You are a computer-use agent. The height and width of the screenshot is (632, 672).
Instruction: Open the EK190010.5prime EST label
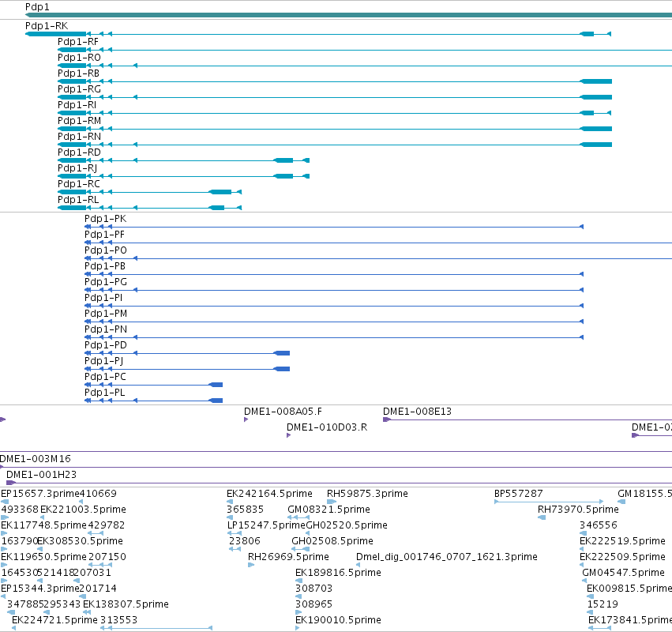338,620
